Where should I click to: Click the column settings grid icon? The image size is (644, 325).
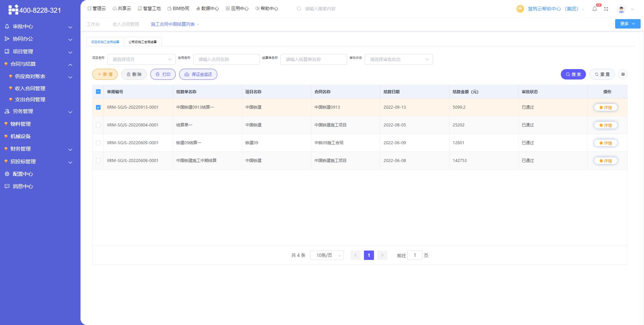(x=623, y=74)
